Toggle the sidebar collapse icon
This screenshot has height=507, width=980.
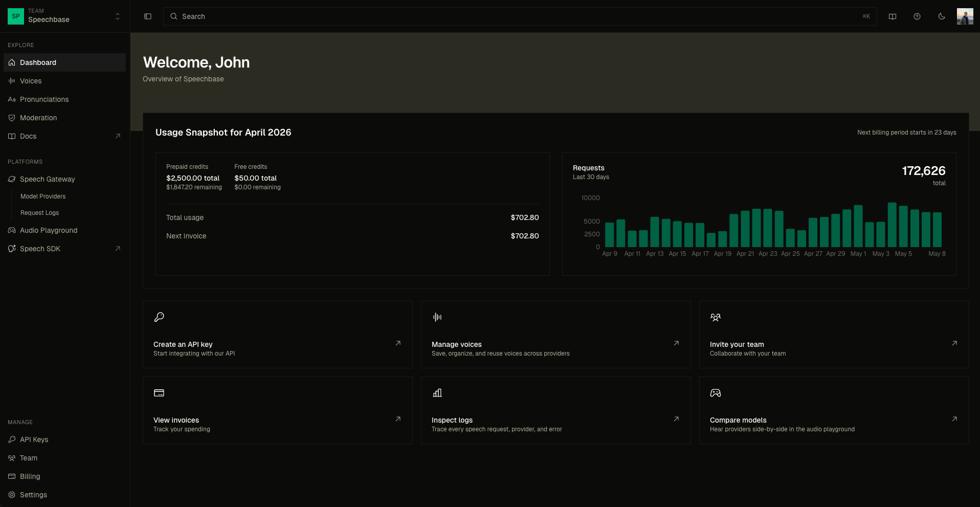coord(148,16)
